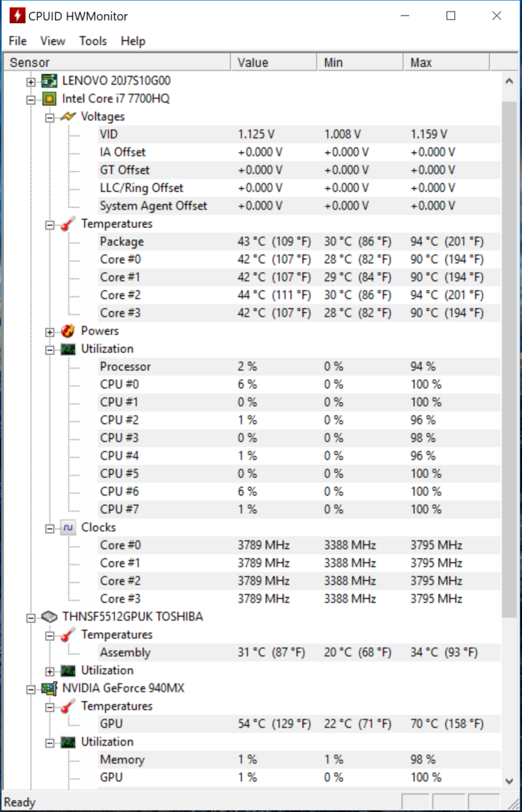Click the CPU Utilization graph icon
This screenshot has width=522, height=812.
click(x=68, y=349)
